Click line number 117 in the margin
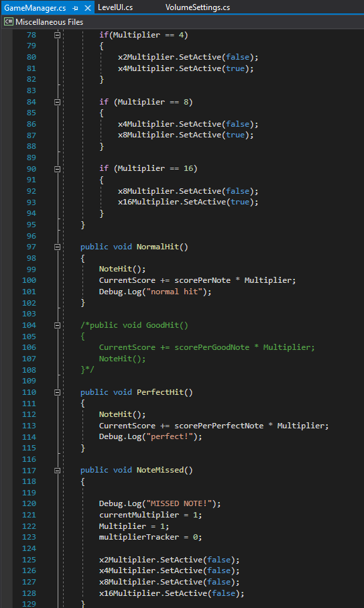Image resolution: width=364 pixels, height=608 pixels. (x=29, y=471)
